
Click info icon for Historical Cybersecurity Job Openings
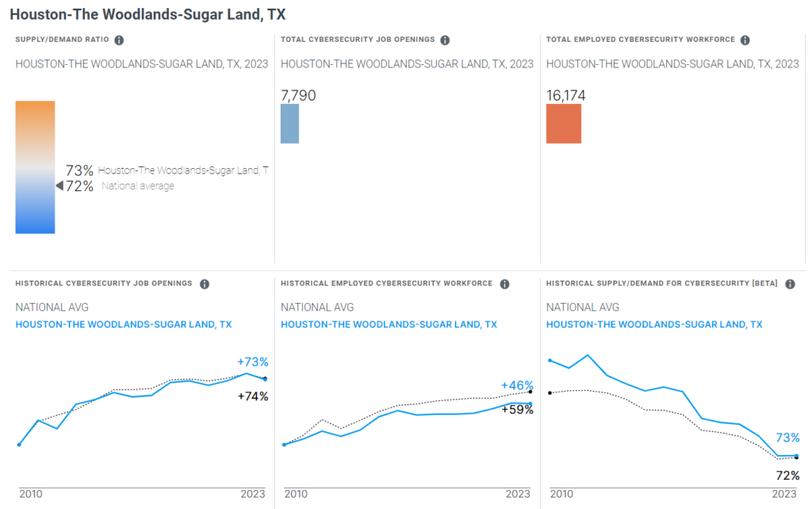click(x=205, y=284)
